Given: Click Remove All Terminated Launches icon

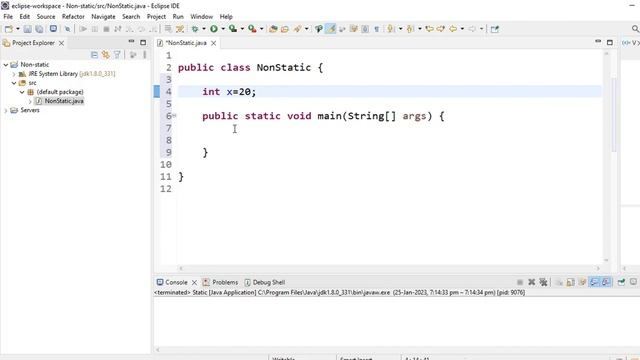Looking at the screenshot, I should click(x=543, y=282).
